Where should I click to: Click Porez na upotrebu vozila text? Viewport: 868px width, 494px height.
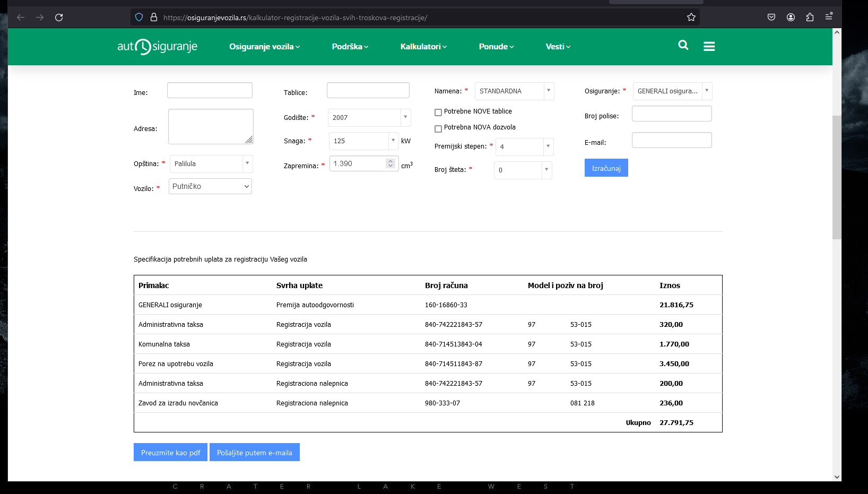176,364
